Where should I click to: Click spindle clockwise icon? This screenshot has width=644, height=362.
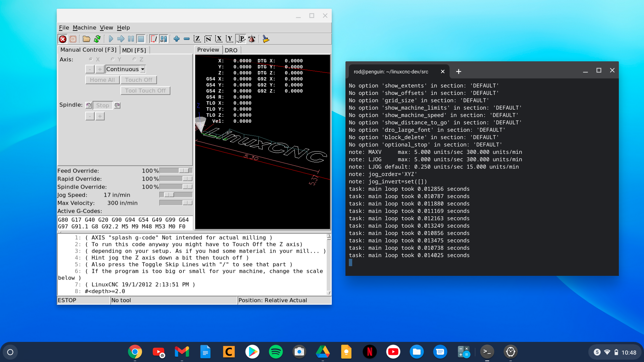click(x=117, y=105)
